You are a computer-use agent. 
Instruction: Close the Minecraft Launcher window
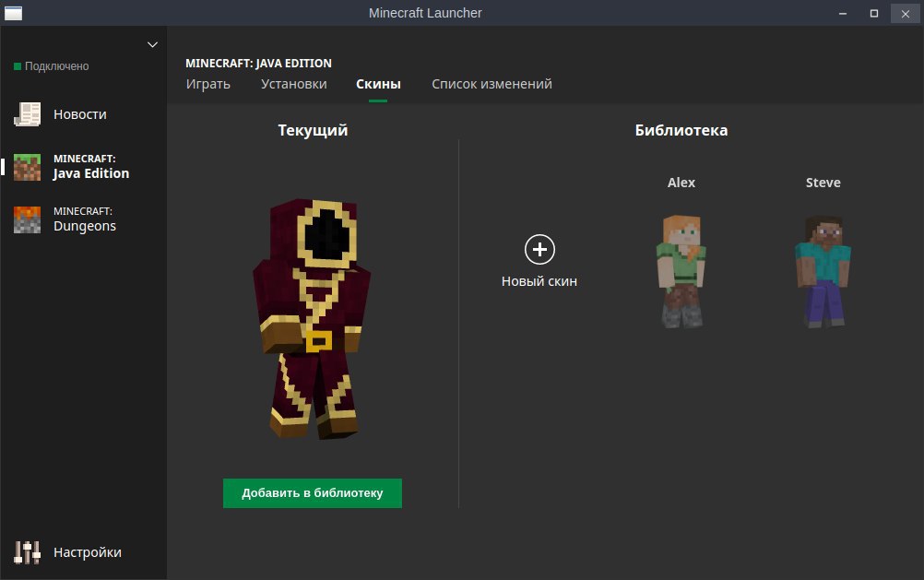coord(906,13)
